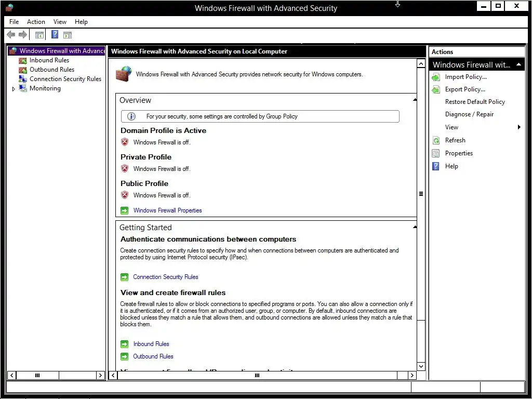
Task: Click the center pane scroll left arrow
Action: [113, 375]
